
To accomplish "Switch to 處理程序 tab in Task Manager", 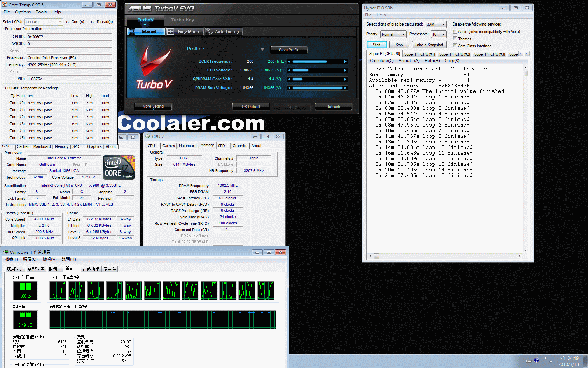I will coord(36,269).
